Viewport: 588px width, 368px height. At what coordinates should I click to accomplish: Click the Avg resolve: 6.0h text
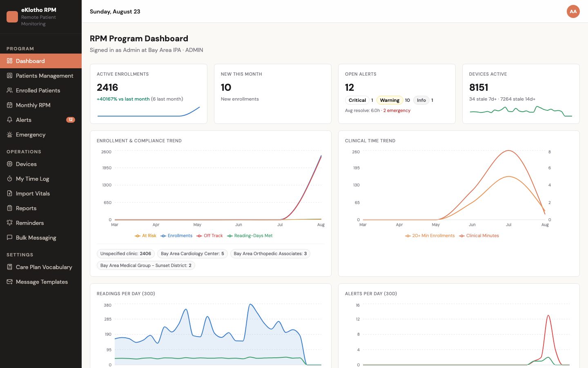363,110
